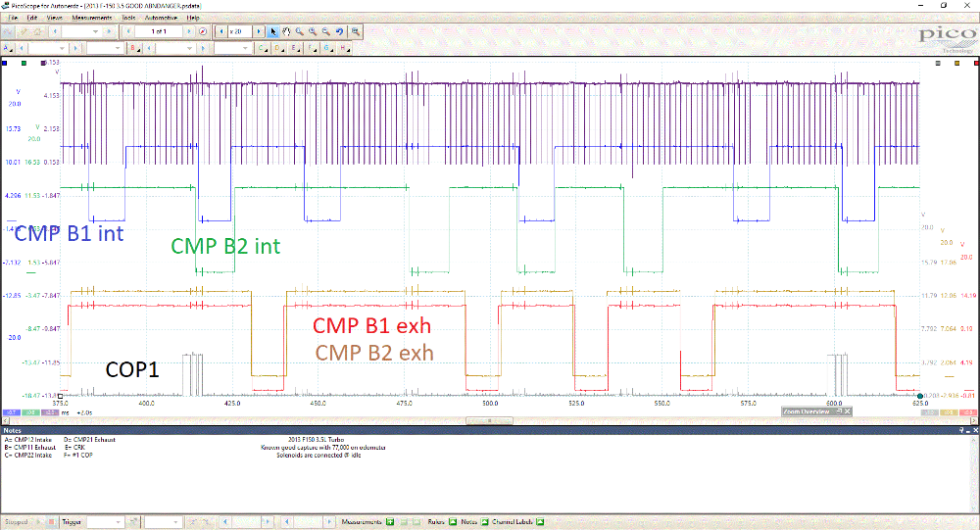
Task: Undo the last zoom
Action: (x=339, y=31)
